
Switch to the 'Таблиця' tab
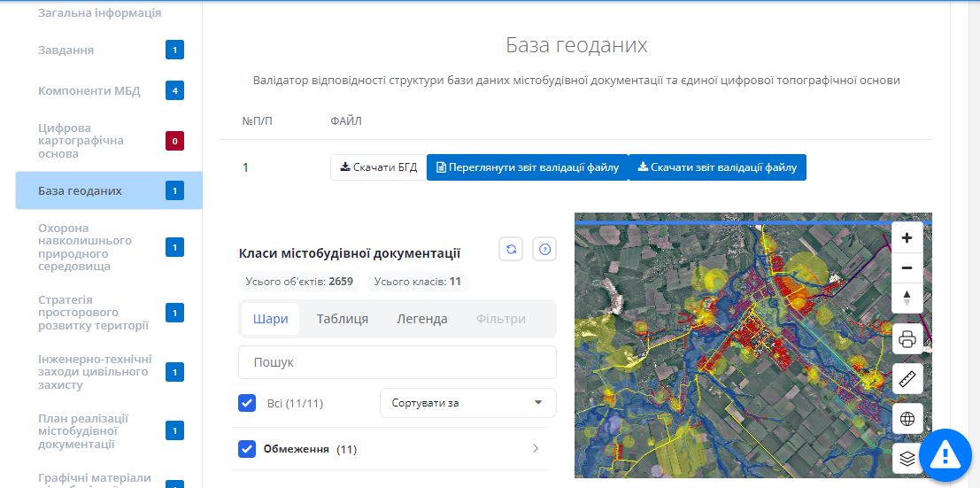point(343,319)
